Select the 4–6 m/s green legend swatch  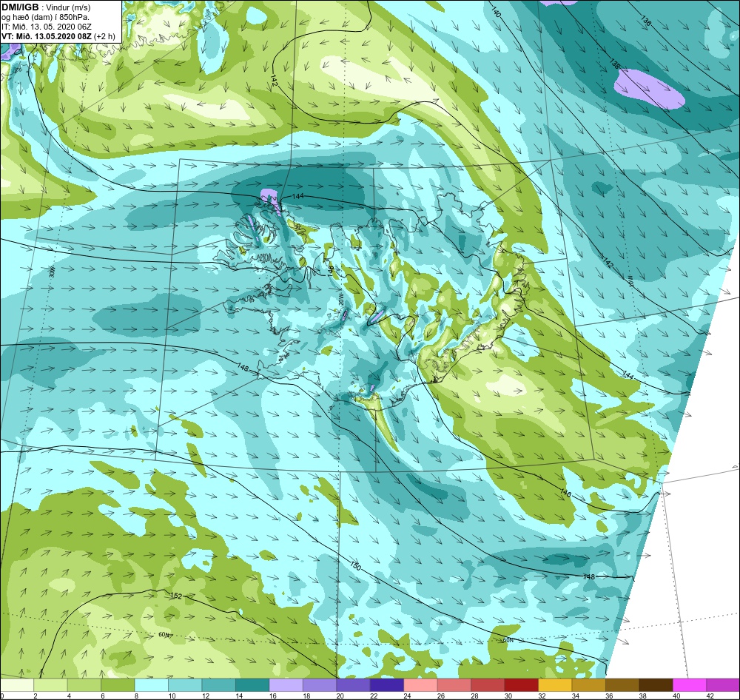84,685
